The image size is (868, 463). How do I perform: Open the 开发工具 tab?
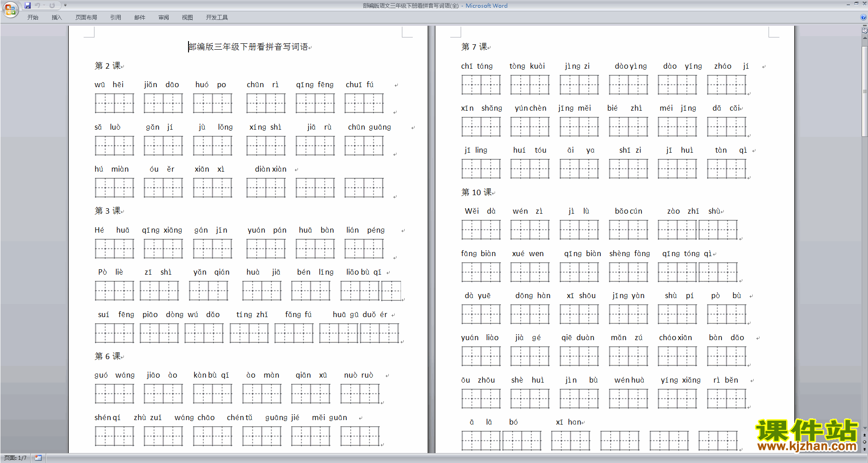[x=217, y=18]
